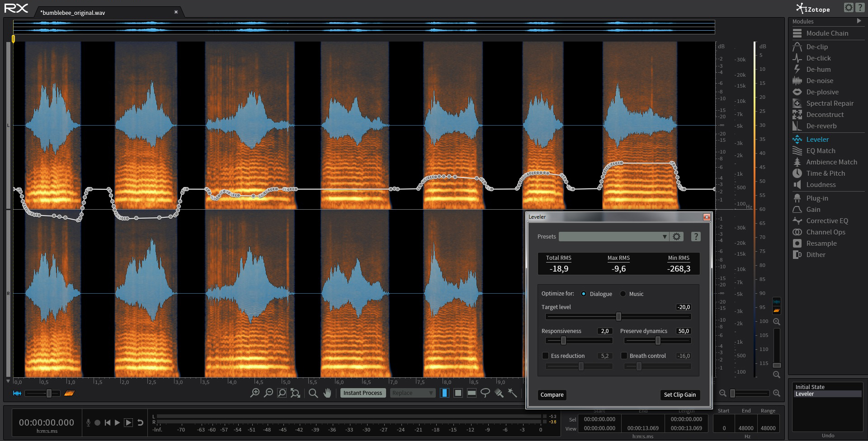The height and width of the screenshot is (441, 868).
Task: Enable the Breath control checkbox
Action: point(624,356)
